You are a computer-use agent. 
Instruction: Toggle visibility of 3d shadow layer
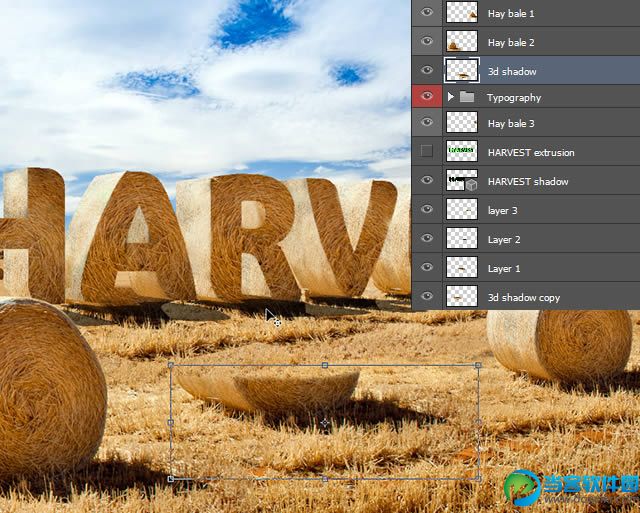[427, 70]
